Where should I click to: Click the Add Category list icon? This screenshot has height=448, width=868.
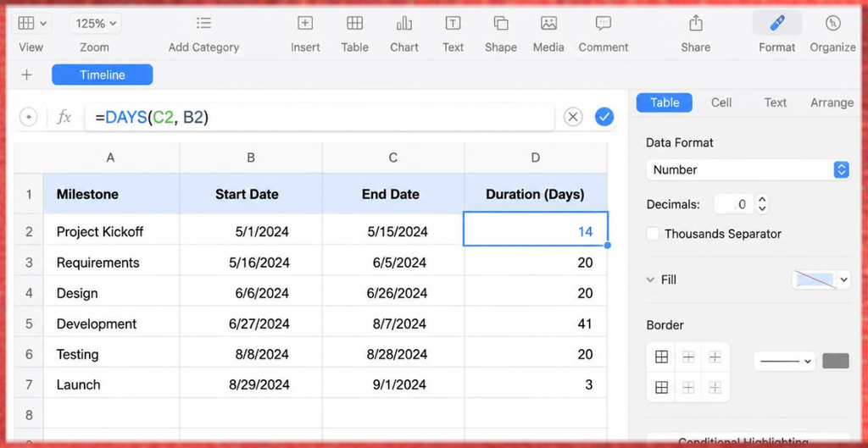click(203, 23)
